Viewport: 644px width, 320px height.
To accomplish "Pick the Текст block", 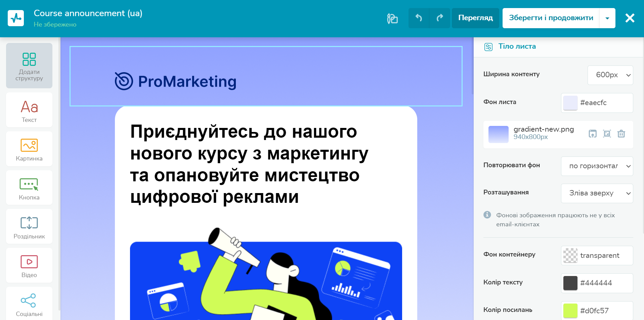I will pyautogui.click(x=29, y=110).
